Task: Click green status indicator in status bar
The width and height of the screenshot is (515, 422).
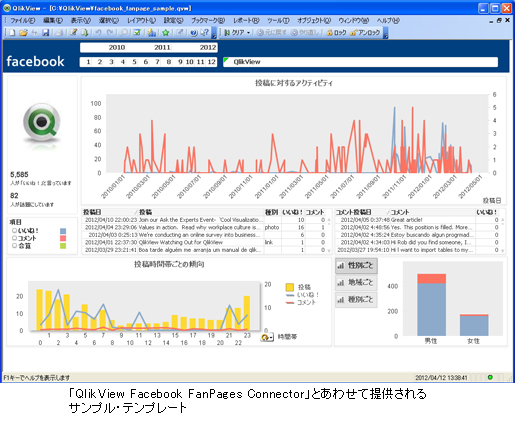Action: coord(490,377)
